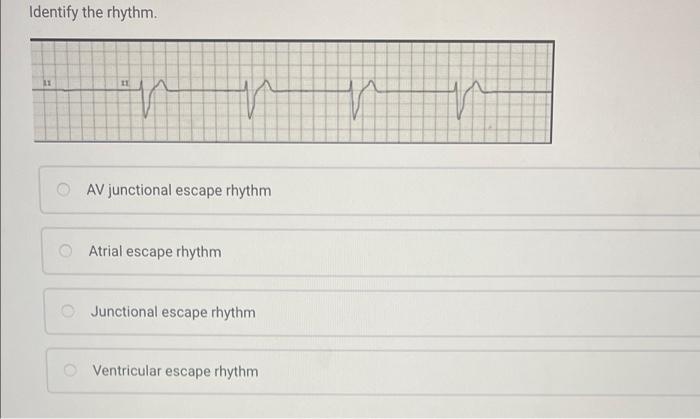Click the baseline between the two lead II labels
The width and height of the screenshot is (700, 419).
(x=87, y=91)
